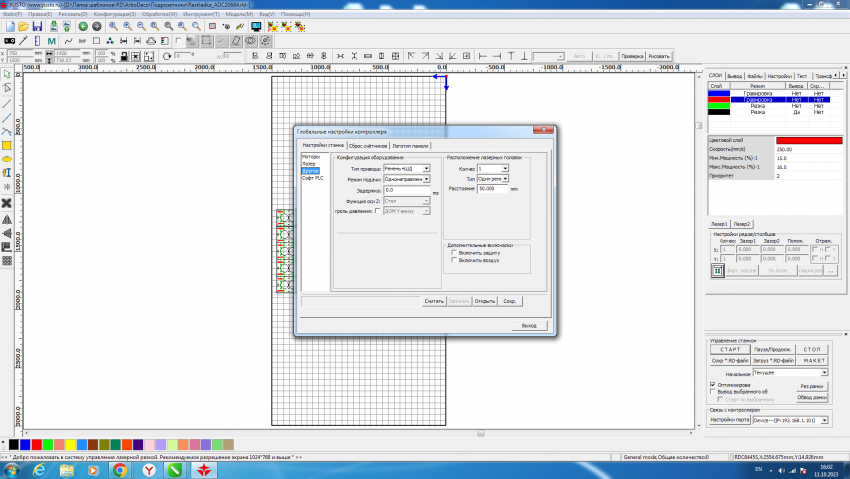Image resolution: width=850 pixels, height=479 pixels.
Task: Switch to 'Сброс счётчиков' tab
Action: click(368, 145)
